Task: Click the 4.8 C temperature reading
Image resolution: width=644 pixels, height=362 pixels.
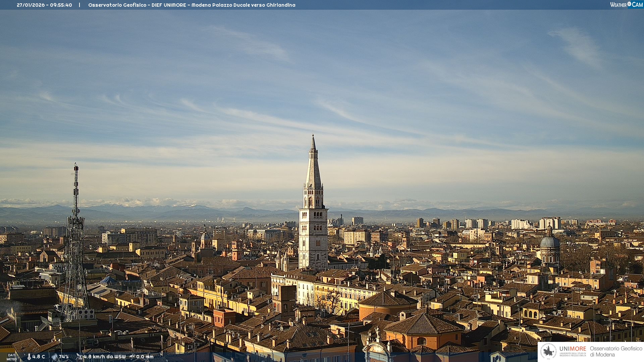Action: pos(39,357)
